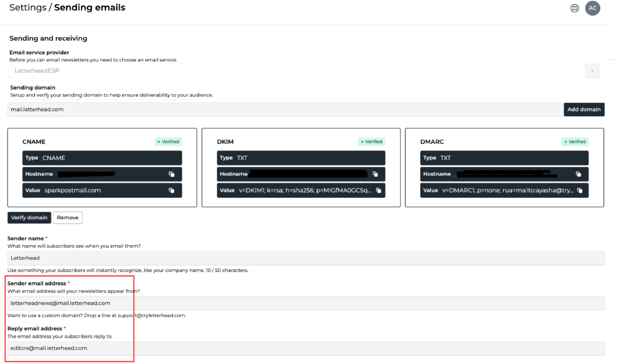Copy the DKIM hostname
This screenshot has height=364, width=621.
coord(375,174)
